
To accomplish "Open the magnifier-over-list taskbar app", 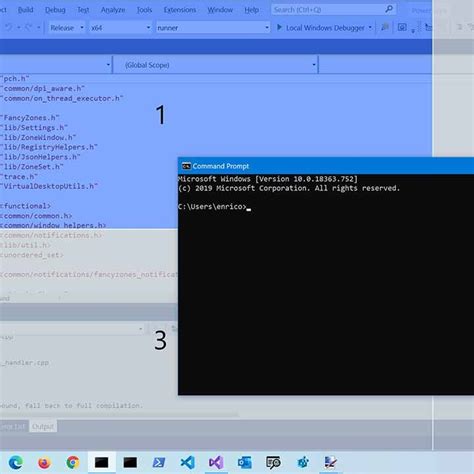I will (x=273, y=462).
